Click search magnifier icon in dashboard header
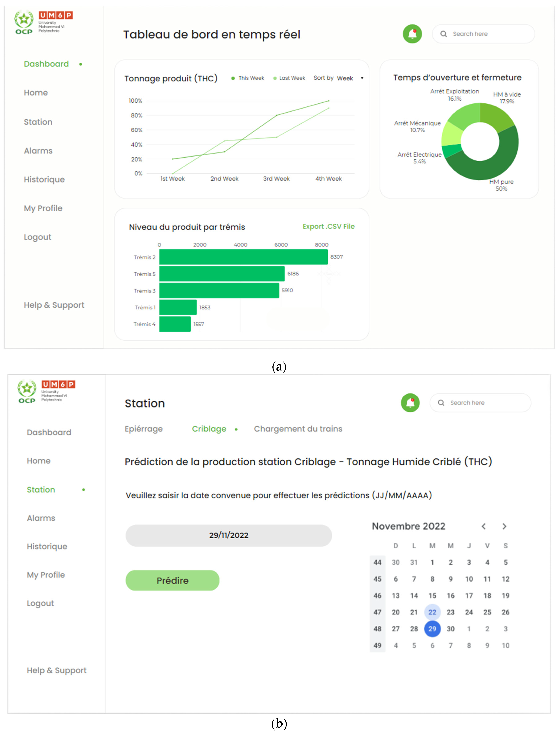Screen dimensions: 560x734 443,34
